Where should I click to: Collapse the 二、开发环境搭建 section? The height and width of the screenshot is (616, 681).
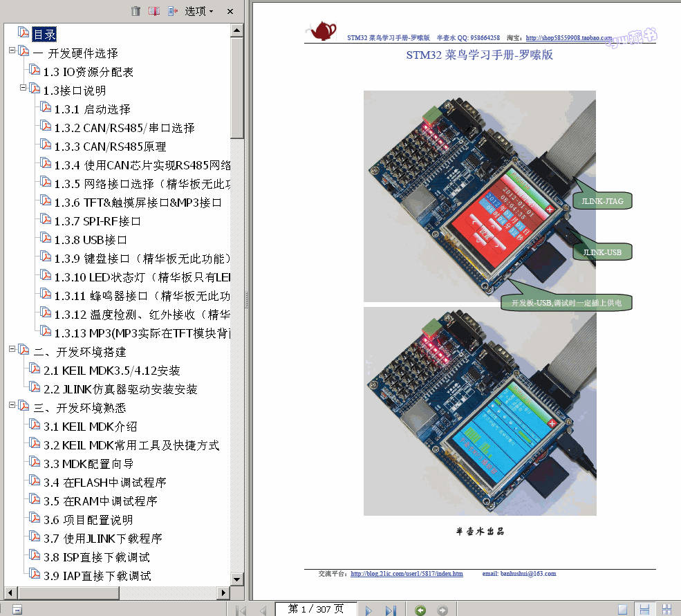click(x=12, y=349)
